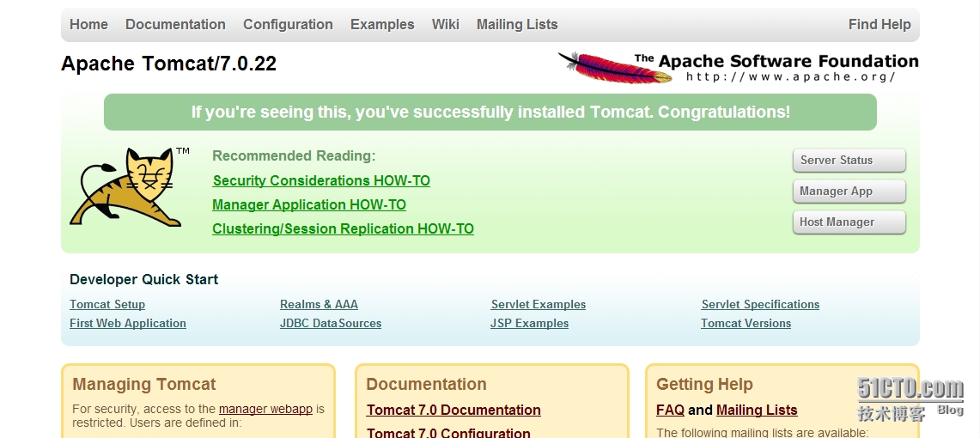Click the Recommended Reading heading
The image size is (980, 438).
point(295,155)
